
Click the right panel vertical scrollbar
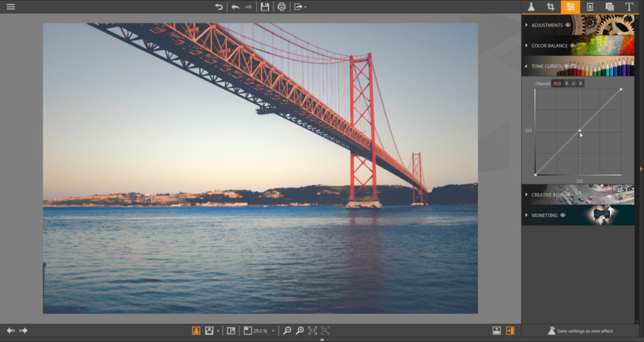coord(637,168)
